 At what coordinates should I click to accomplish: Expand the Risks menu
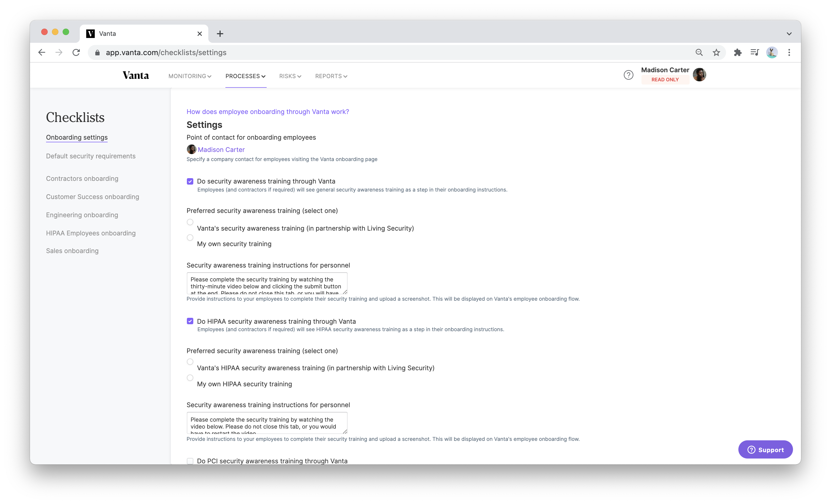point(290,76)
